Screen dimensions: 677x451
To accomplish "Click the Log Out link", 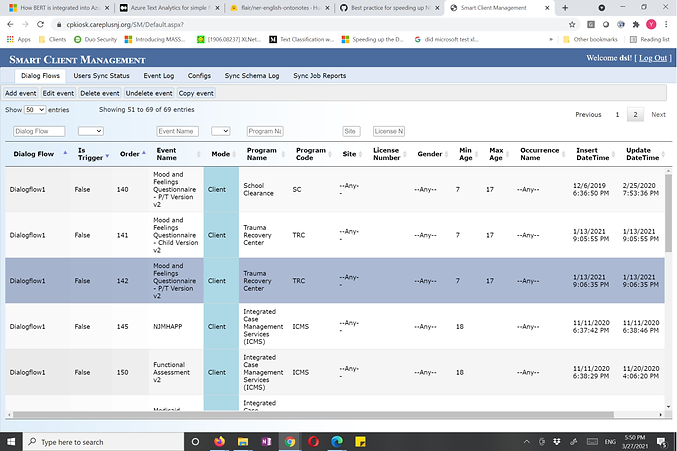I will [x=654, y=58].
